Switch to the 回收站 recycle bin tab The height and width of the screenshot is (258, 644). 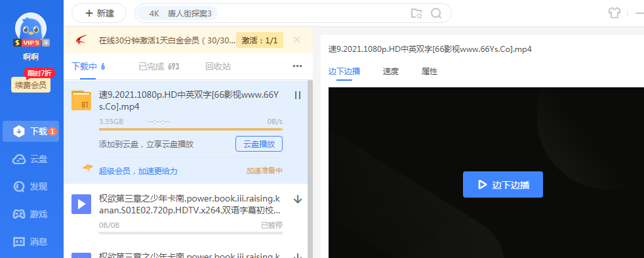point(218,66)
